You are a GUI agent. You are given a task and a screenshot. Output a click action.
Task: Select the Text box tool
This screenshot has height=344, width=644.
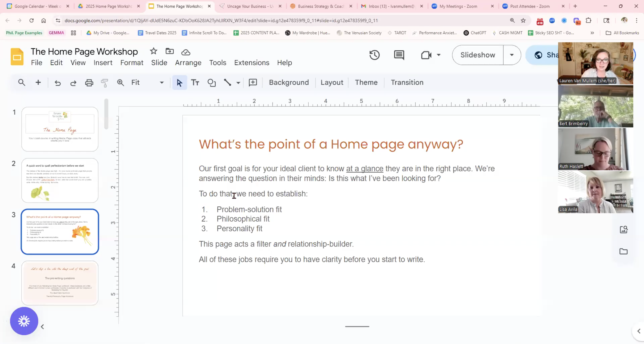[x=195, y=83]
